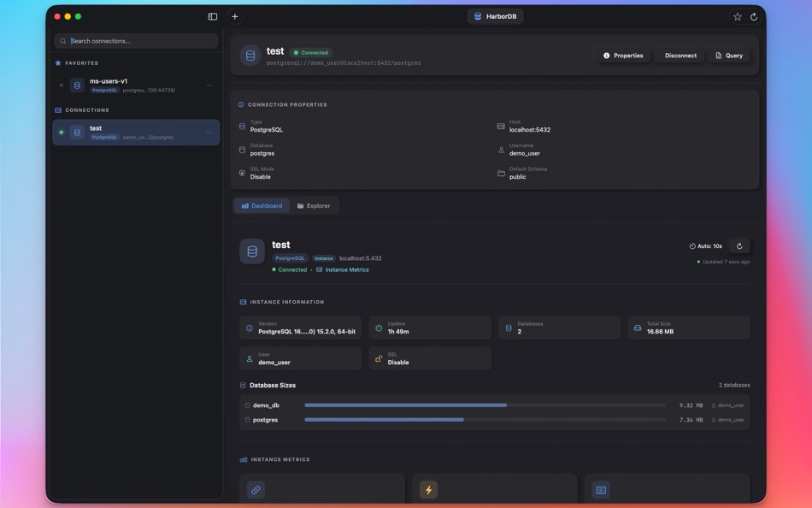Click the Host localhost:5432 value

click(529, 130)
